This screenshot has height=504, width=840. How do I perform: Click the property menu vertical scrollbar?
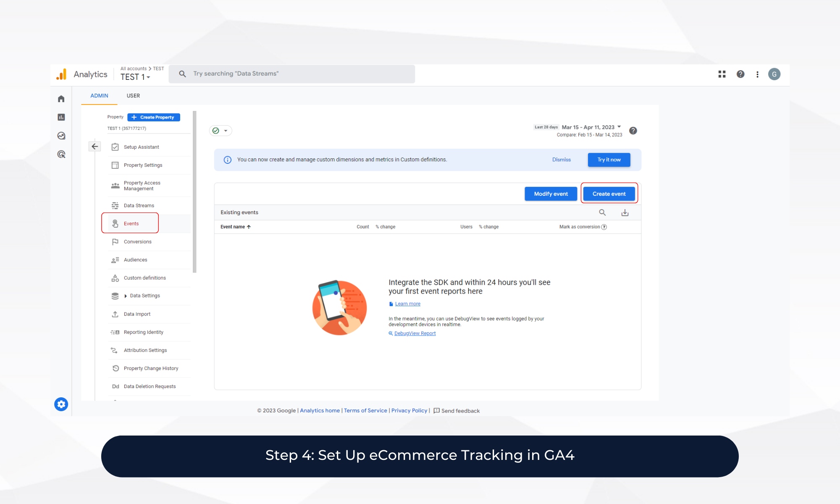pos(194,192)
